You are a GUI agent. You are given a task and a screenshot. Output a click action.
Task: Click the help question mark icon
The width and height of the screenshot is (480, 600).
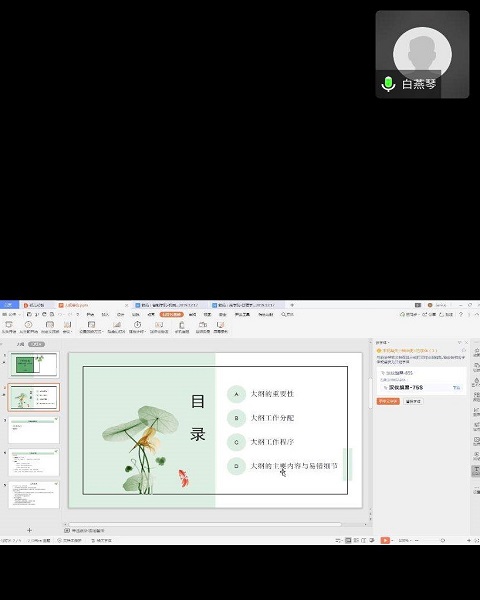pyautogui.click(x=461, y=314)
